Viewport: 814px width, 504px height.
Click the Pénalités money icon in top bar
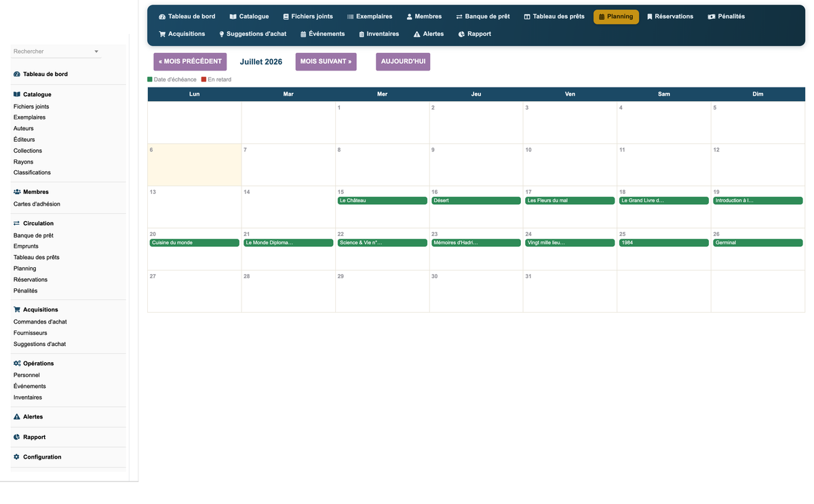click(x=711, y=17)
